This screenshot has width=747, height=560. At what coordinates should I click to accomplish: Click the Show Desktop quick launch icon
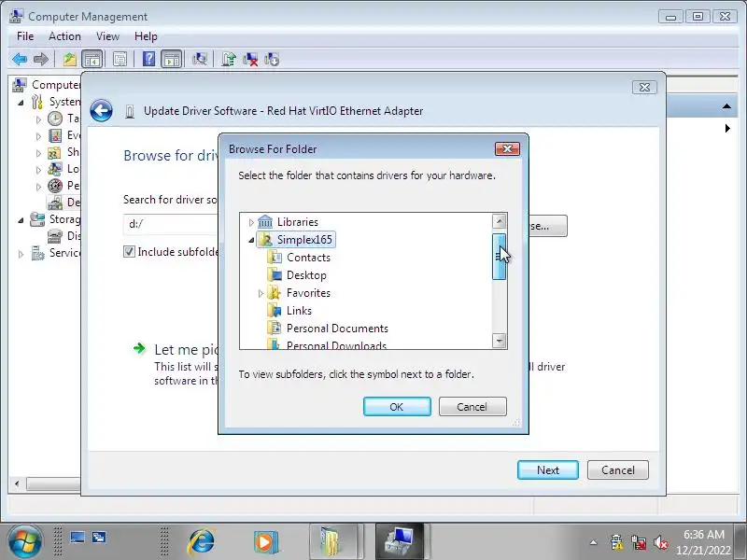click(x=78, y=538)
